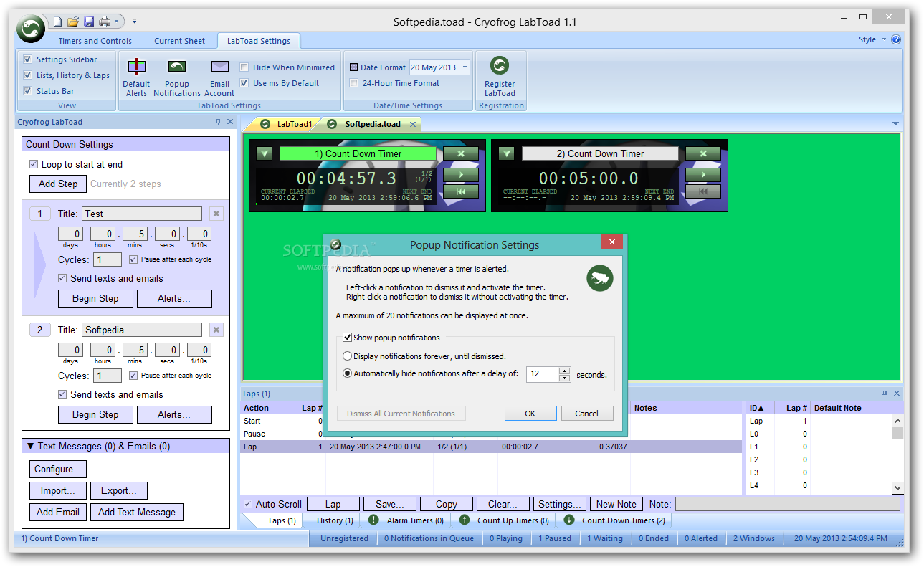Close the Cryofrog LabToad sidebar panel
The width and height of the screenshot is (924, 567).
[230, 122]
